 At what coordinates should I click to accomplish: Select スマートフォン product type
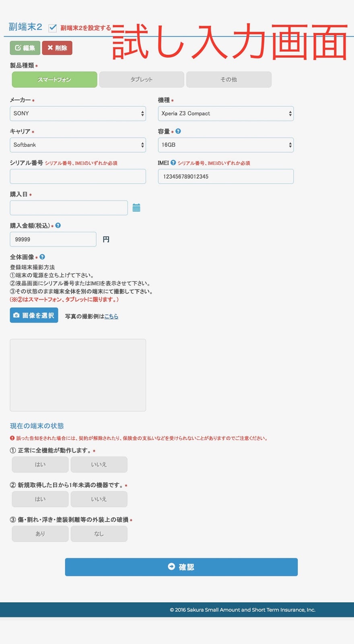point(54,79)
